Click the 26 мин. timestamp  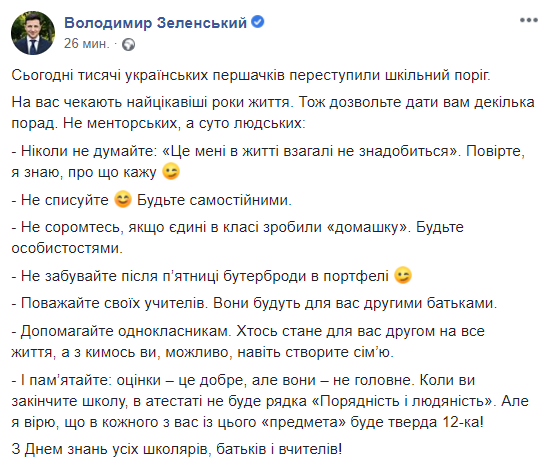[x=86, y=44]
